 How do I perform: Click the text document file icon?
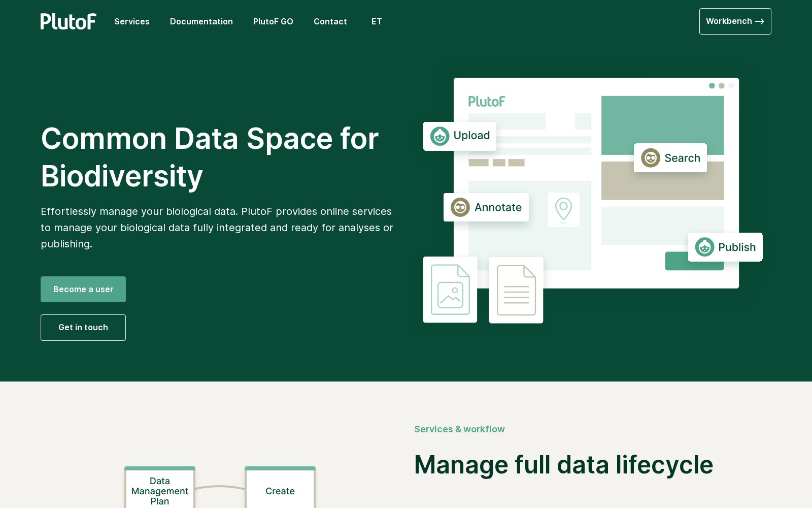(516, 290)
